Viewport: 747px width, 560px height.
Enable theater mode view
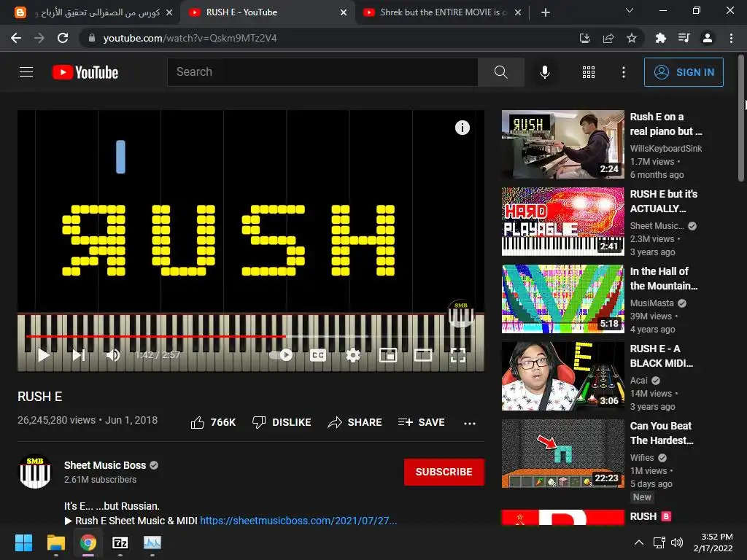423,355
